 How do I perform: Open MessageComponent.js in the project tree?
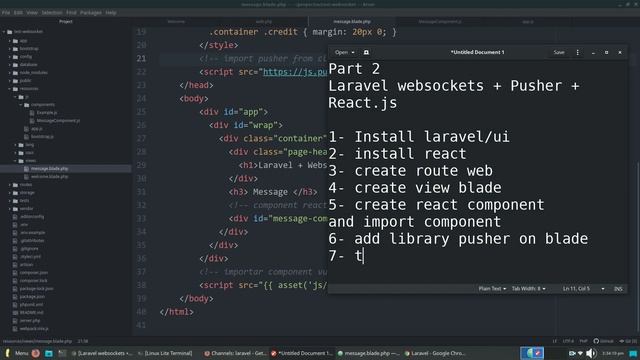click(58, 121)
